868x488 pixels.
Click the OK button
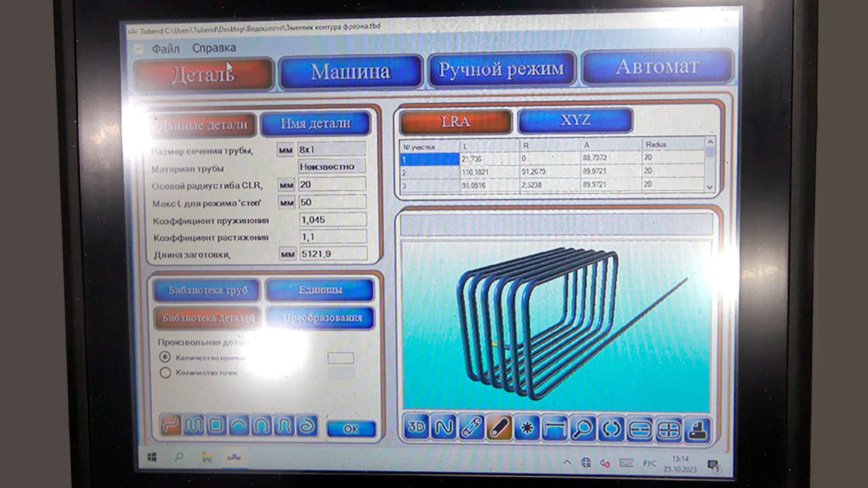(351, 428)
